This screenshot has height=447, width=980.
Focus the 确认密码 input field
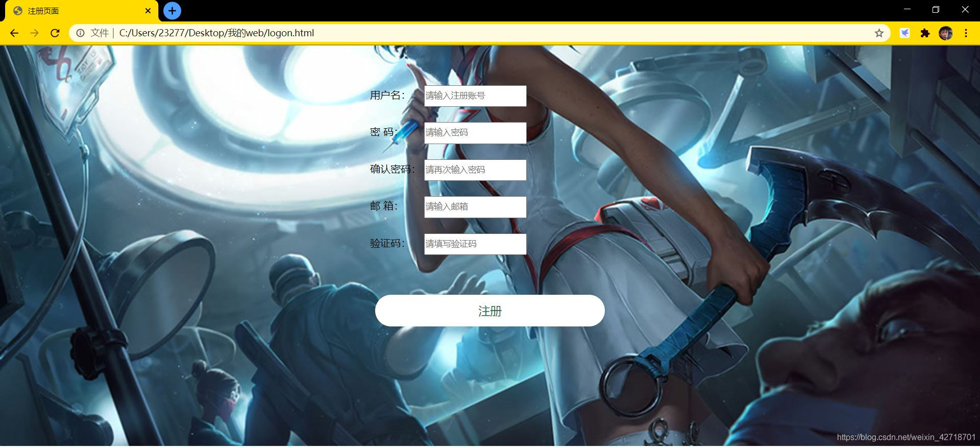[x=475, y=170]
